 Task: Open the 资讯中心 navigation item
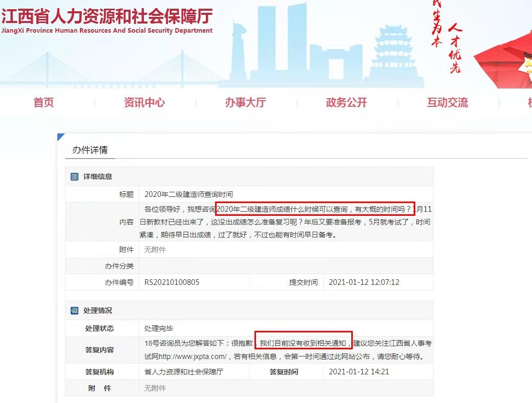tap(145, 102)
